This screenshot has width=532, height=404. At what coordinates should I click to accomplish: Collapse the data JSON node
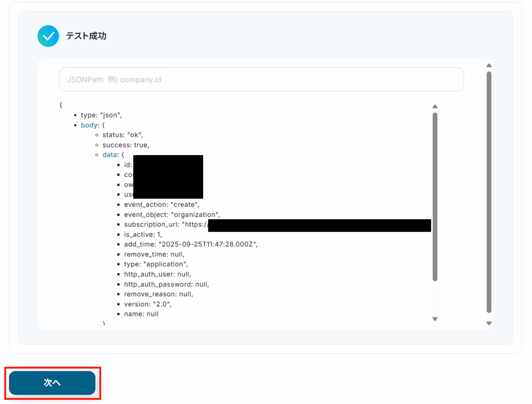point(109,155)
